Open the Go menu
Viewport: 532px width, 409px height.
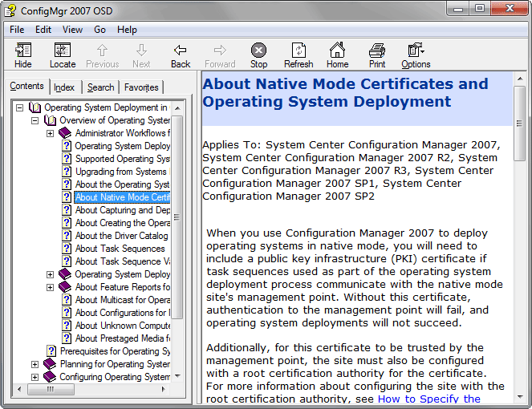pyautogui.click(x=99, y=30)
